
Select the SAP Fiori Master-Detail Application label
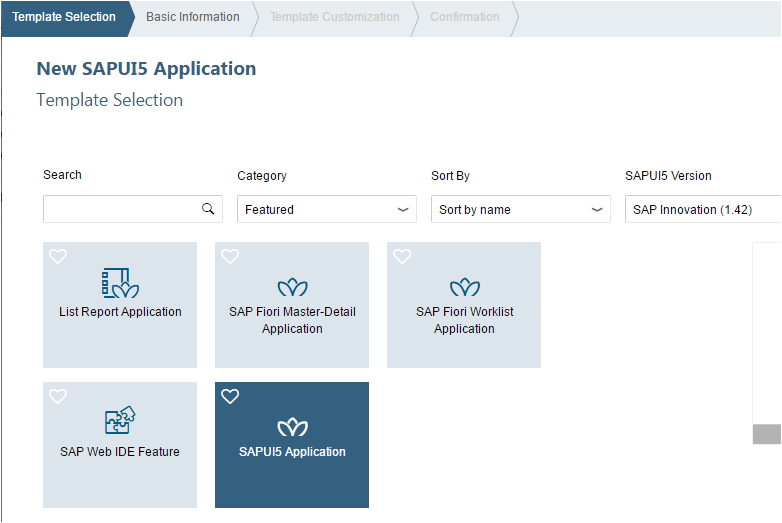coord(292,320)
